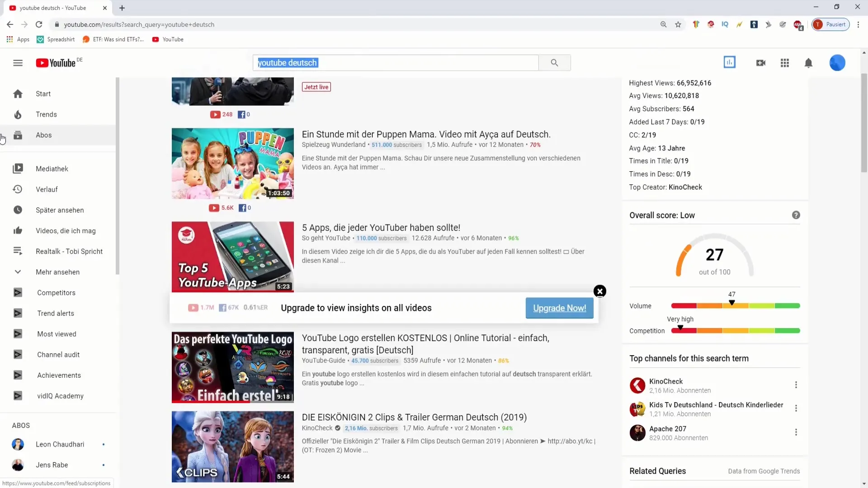This screenshot has width=868, height=488.
Task: Open vidIQ Channel audit
Action: coord(58,355)
